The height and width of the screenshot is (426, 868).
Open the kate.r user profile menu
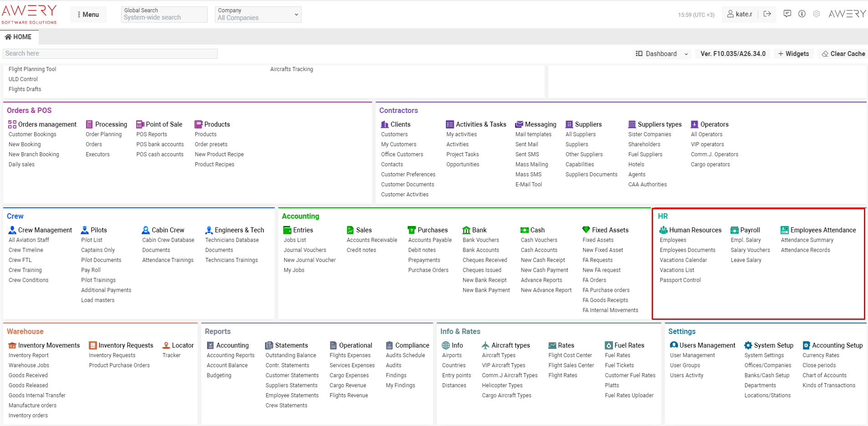[740, 14]
